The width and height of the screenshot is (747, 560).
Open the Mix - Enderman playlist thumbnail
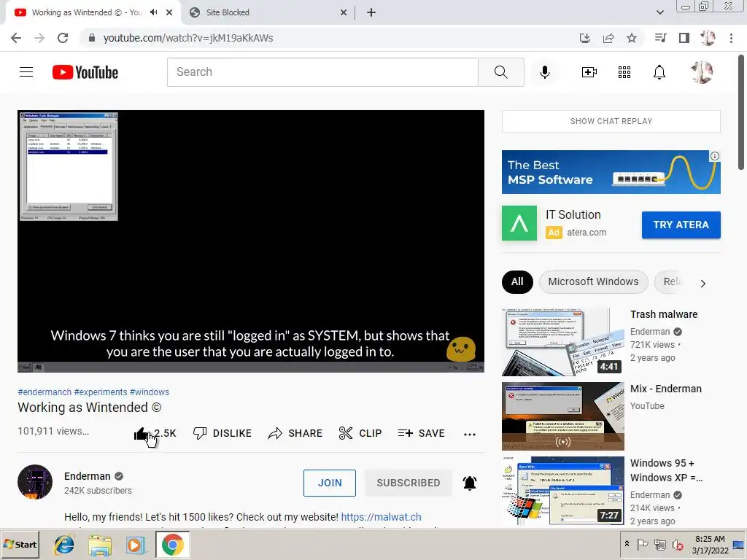(x=562, y=416)
